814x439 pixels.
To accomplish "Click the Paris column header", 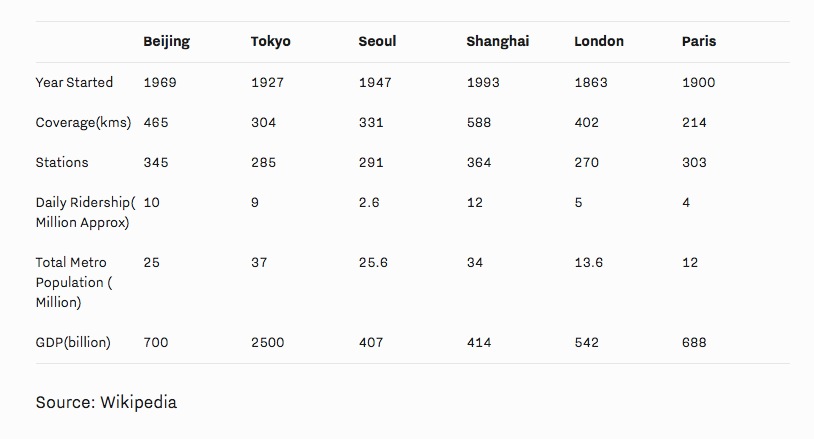I will 698,42.
